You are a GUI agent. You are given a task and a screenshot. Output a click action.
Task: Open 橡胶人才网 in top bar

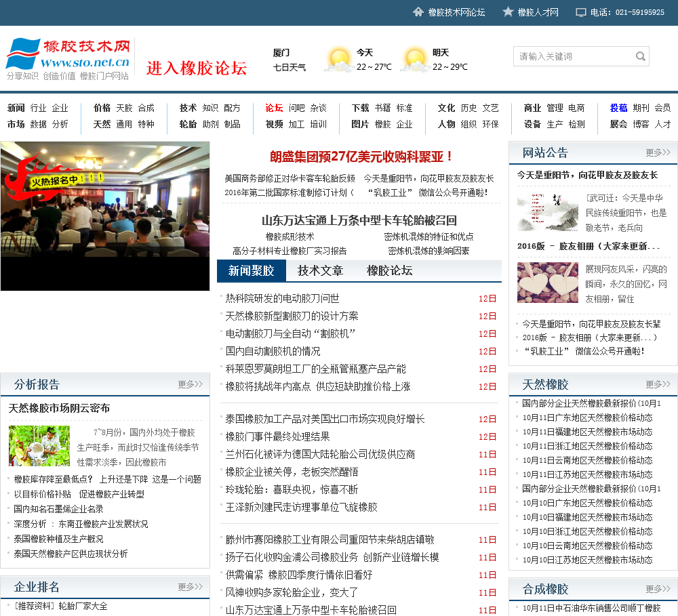coord(538,12)
